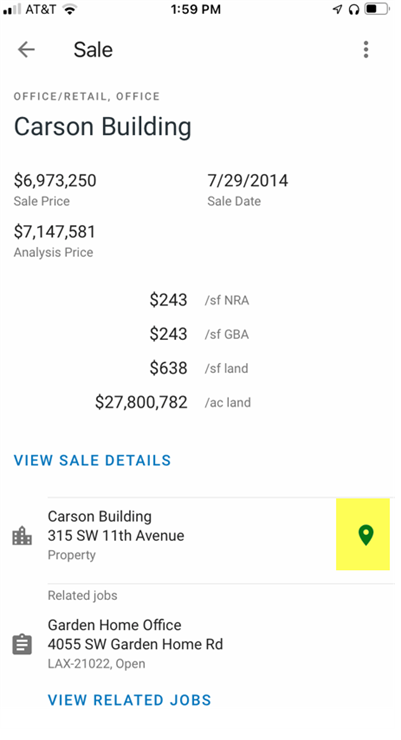Select the Carson Building property row

(221, 535)
